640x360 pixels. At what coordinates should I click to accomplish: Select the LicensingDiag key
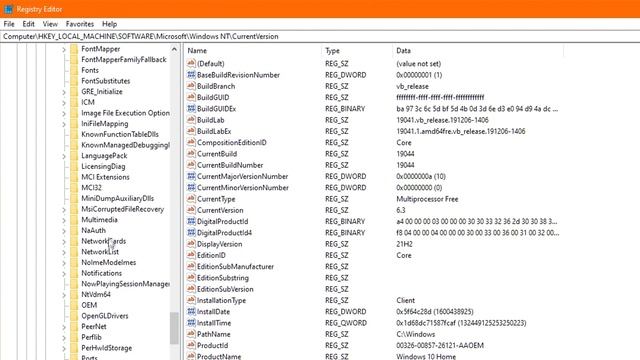point(103,166)
